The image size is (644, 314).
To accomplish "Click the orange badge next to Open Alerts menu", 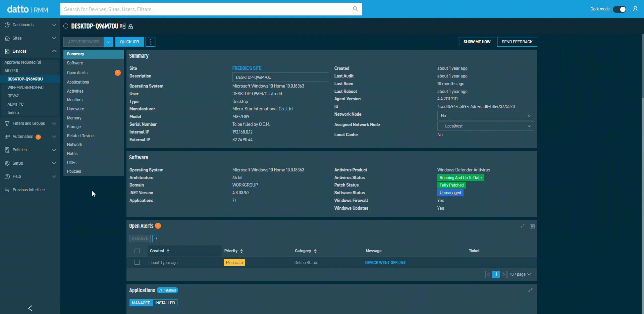I will (x=118, y=73).
